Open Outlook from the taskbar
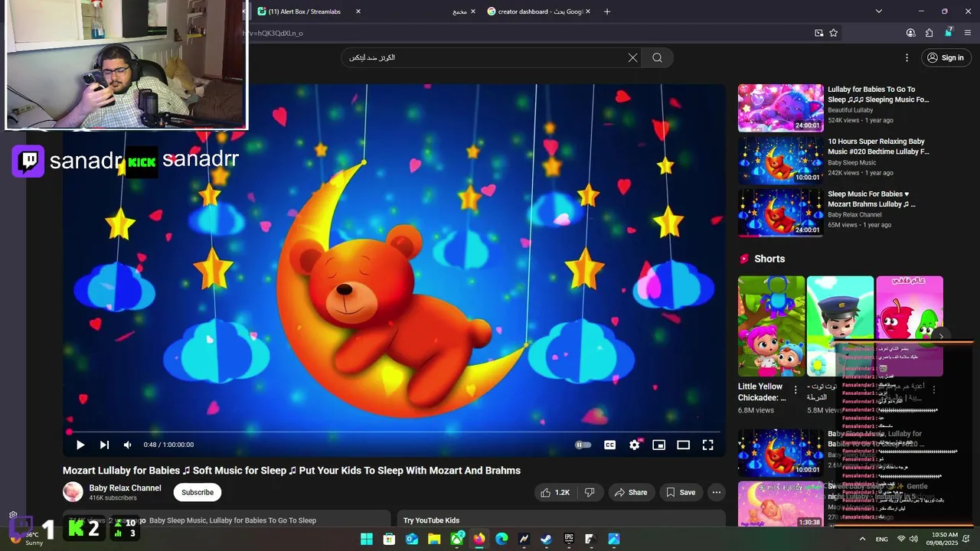The width and height of the screenshot is (980, 551). tap(411, 540)
